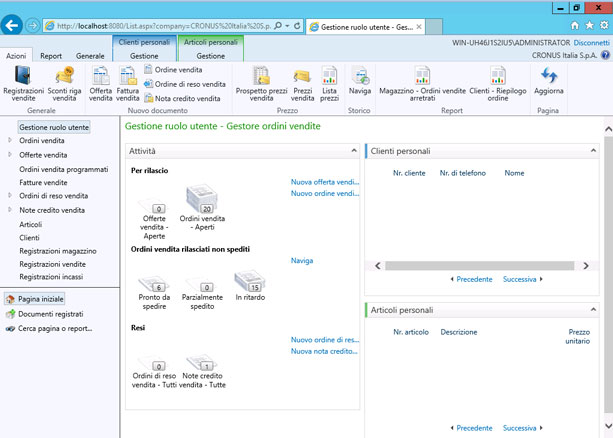The width and height of the screenshot is (613, 438).
Task: Select Nota credito vendita in ribbon
Action: point(182,99)
